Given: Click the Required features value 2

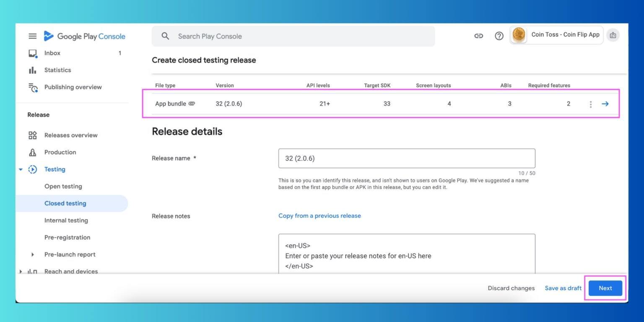Looking at the screenshot, I should (569, 104).
